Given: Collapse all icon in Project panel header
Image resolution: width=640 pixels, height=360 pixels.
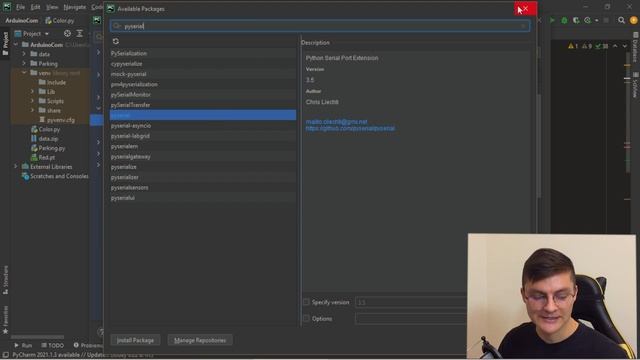Looking at the screenshot, I should click(x=80, y=33).
